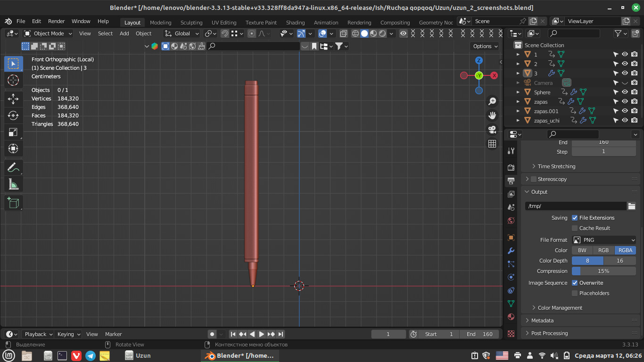
Task: Select the Move tool
Action: pos(13,99)
